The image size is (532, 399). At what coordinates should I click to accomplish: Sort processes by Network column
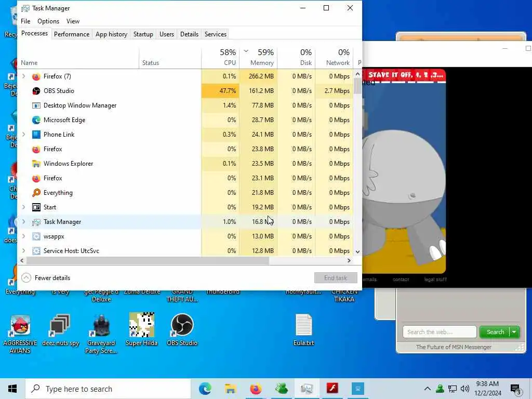click(x=334, y=57)
